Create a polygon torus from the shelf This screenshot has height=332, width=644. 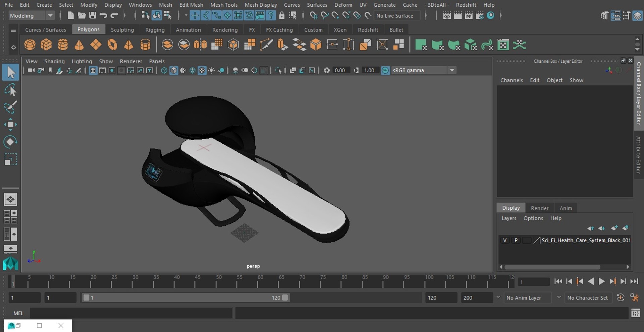(x=112, y=45)
